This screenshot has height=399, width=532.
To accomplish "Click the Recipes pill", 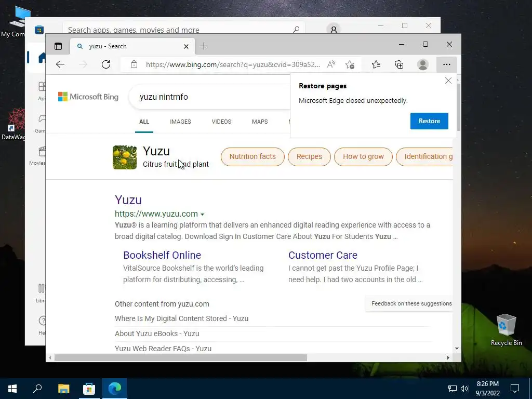I will (309, 157).
